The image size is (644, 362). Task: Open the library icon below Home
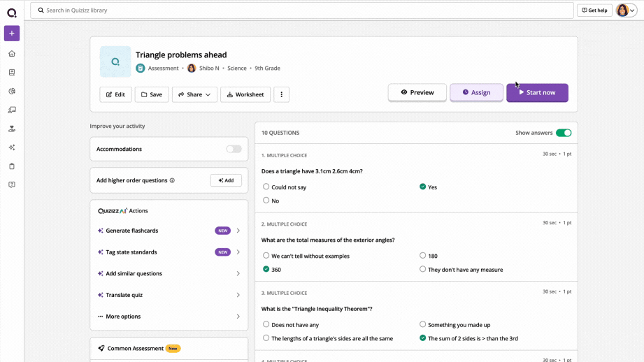(12, 72)
